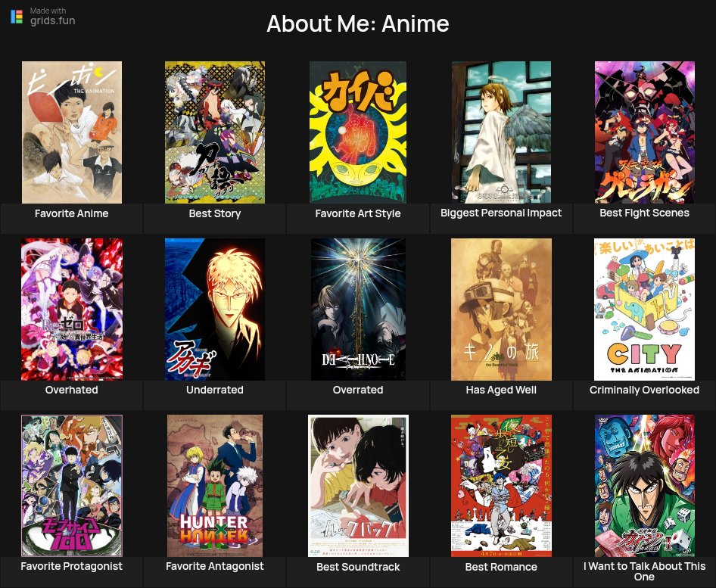Click the 'Has Aged Well' caption

click(x=501, y=390)
